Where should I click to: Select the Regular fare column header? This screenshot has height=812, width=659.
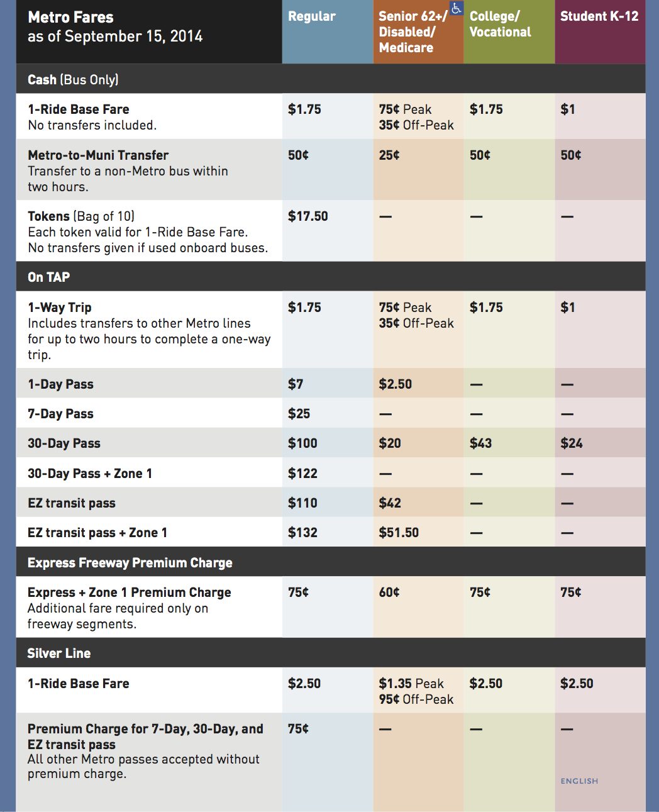(312, 17)
